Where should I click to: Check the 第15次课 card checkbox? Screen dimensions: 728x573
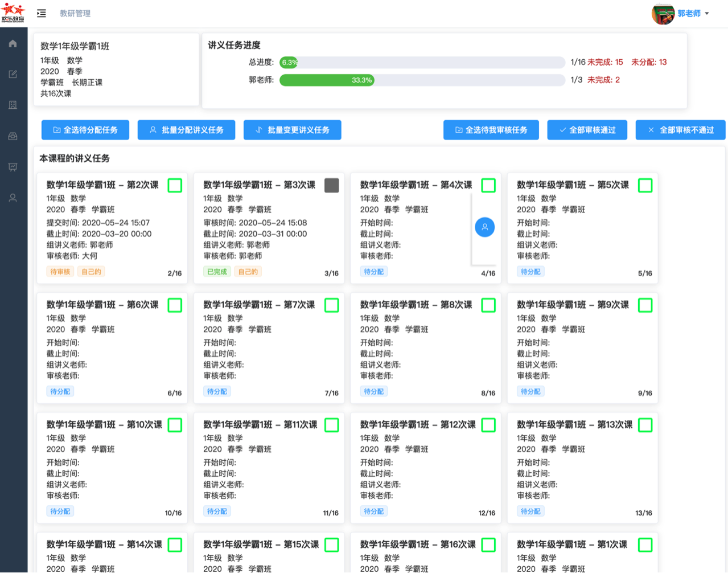click(x=332, y=545)
